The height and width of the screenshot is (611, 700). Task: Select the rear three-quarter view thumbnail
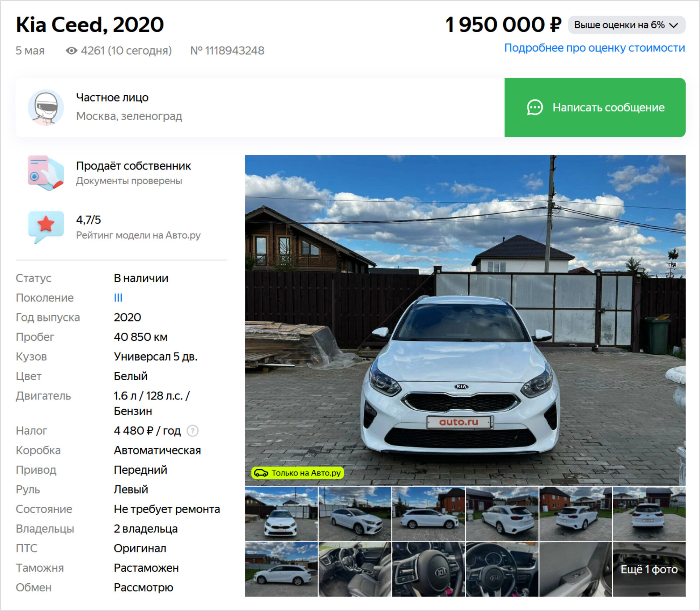(502, 514)
